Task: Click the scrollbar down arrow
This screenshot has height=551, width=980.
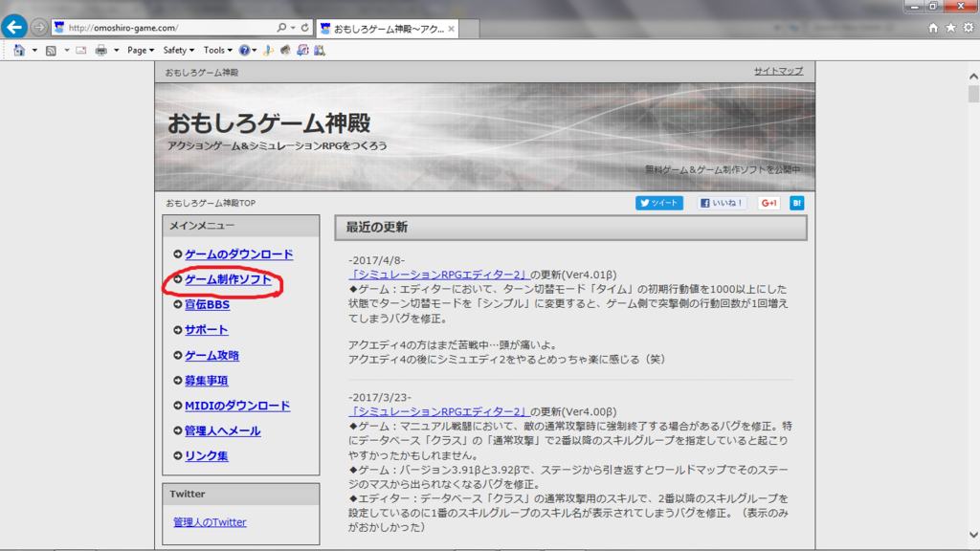Action: click(973, 535)
